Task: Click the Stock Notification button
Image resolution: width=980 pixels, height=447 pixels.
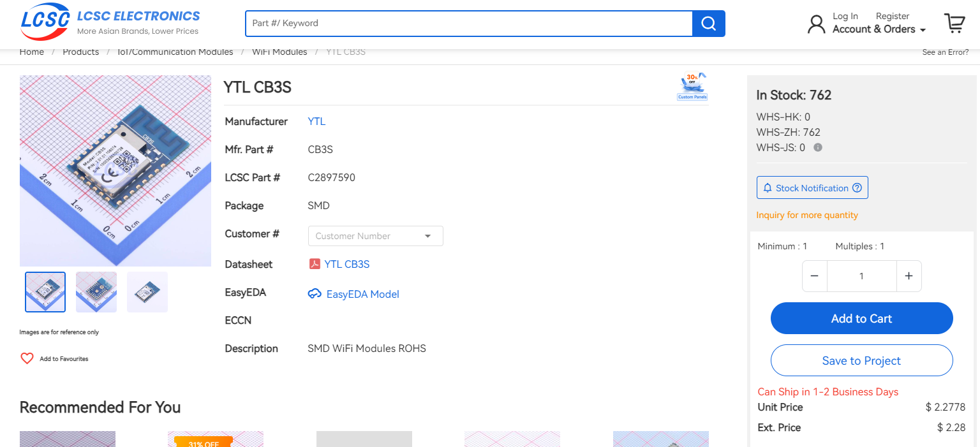Action: [812, 187]
